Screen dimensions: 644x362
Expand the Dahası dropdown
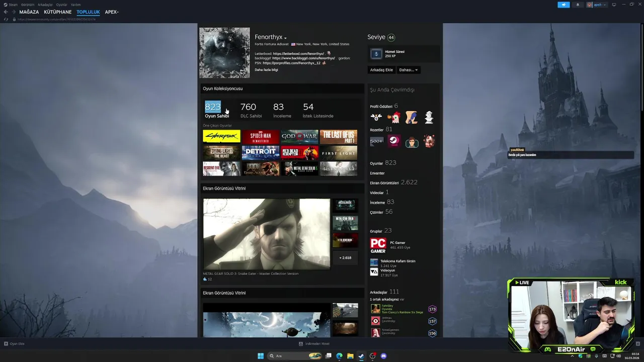pyautogui.click(x=409, y=70)
